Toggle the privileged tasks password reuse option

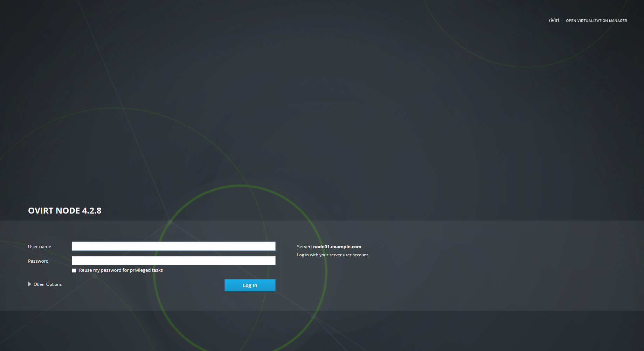(74, 270)
